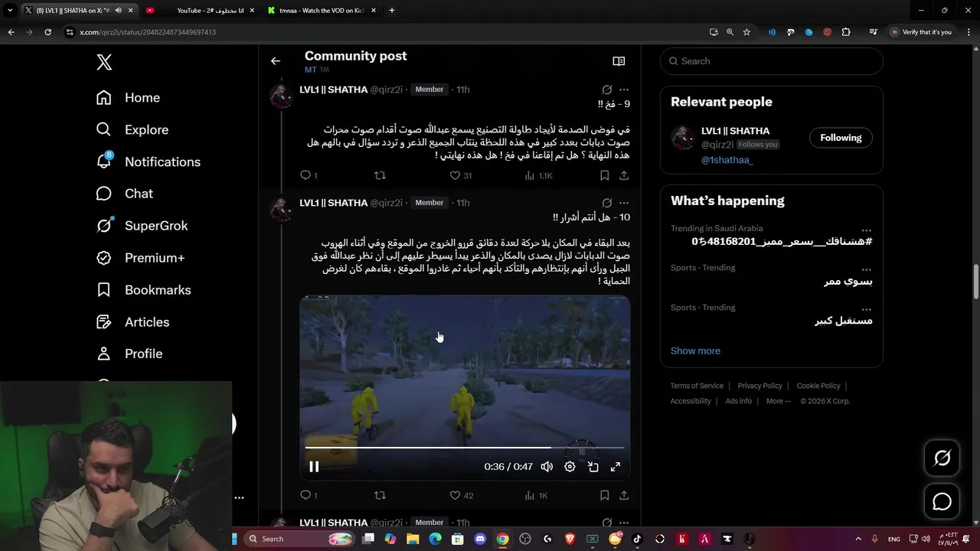980x551 pixels.
Task: Reload the page
Action: click(x=47, y=32)
